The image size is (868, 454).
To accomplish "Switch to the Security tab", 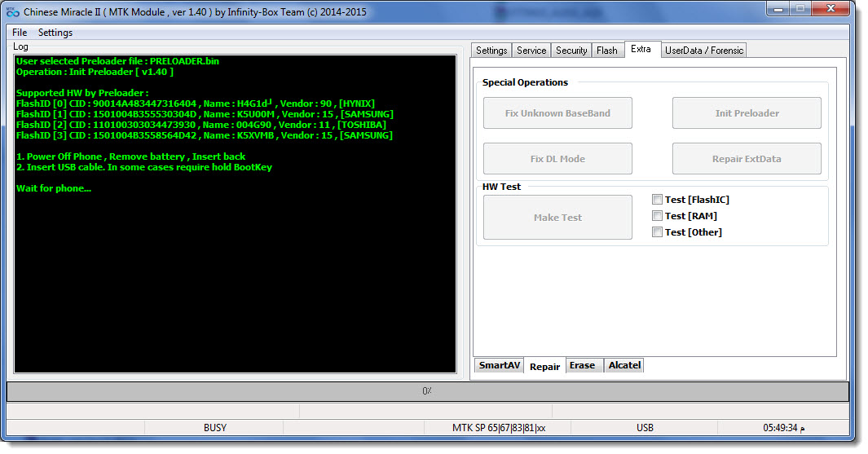I will point(571,51).
